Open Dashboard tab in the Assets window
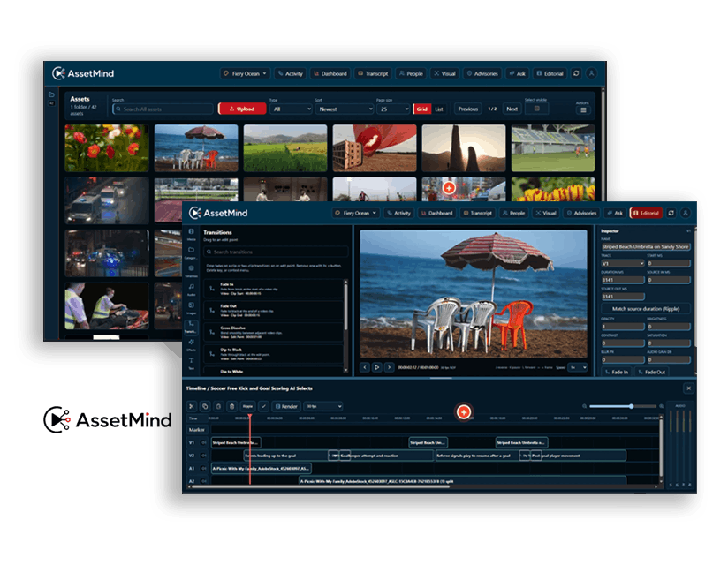Image resolution: width=728 pixels, height=565 pixels. click(330, 73)
